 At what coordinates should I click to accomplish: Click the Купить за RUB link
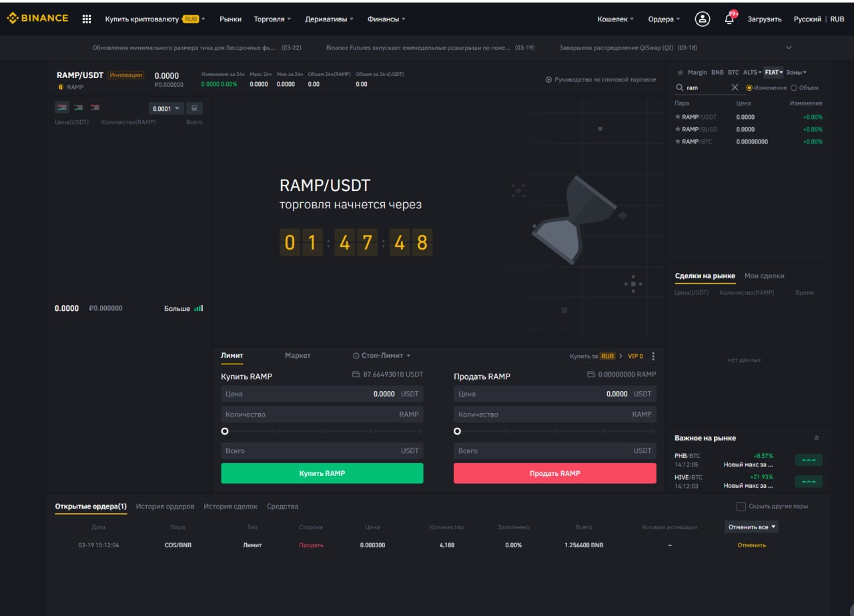click(x=592, y=356)
